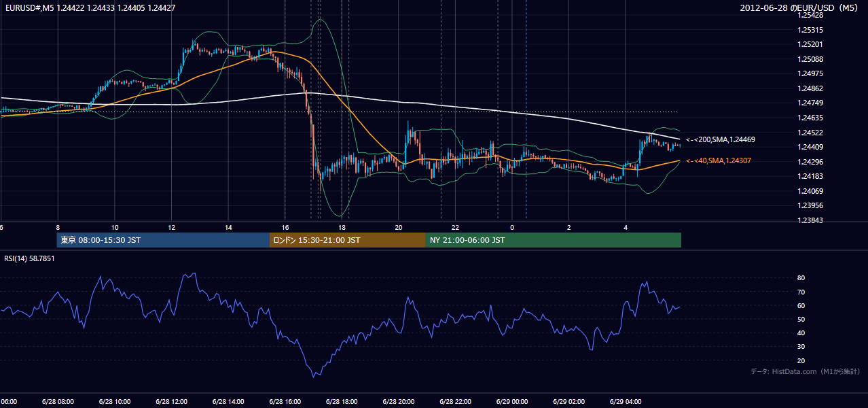
Task: Click the RSI(14) 58.7851 indicator label
Action: click(29, 258)
